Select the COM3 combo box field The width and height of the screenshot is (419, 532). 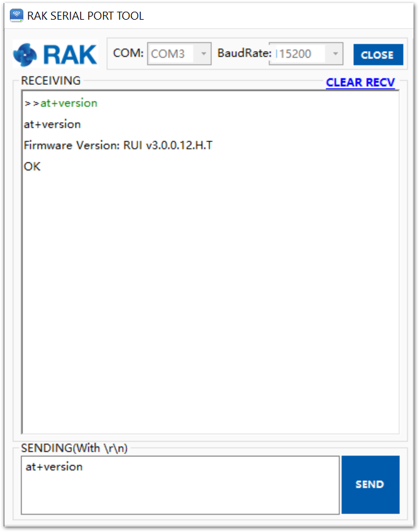pyautogui.click(x=179, y=54)
